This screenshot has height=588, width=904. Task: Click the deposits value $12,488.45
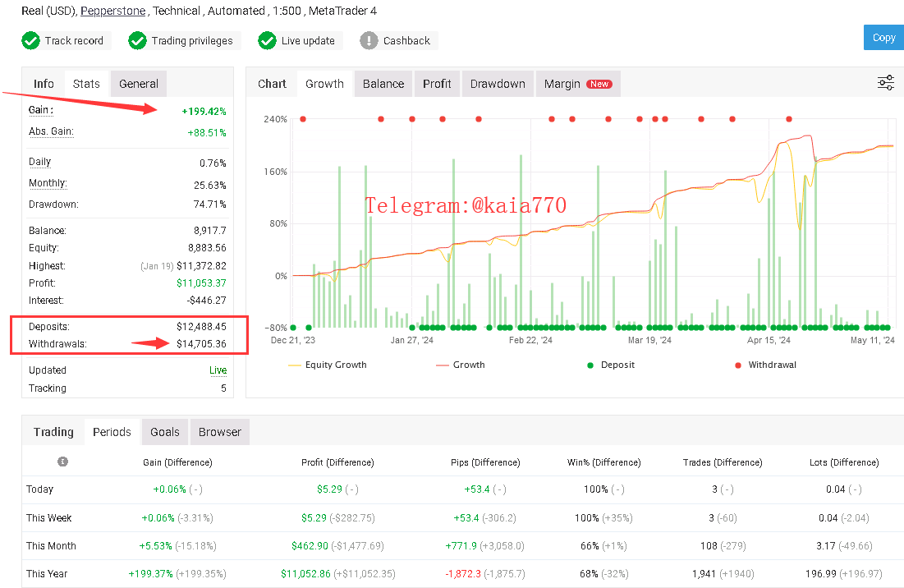[201, 326]
